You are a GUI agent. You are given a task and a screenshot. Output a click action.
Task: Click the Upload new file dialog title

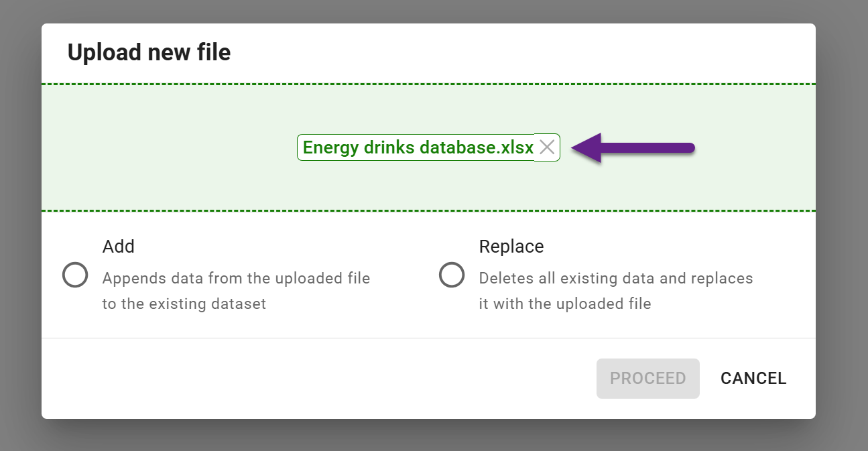pos(149,52)
